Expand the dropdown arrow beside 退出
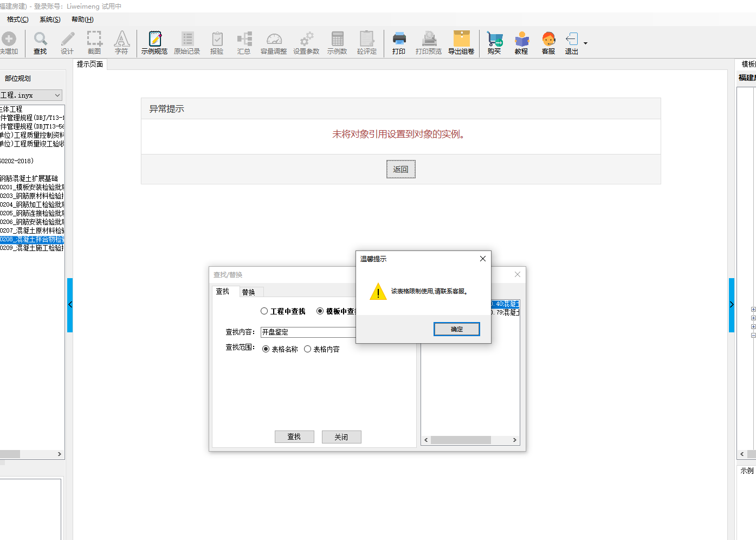Screen dimensions: 756x540 pos(585,43)
